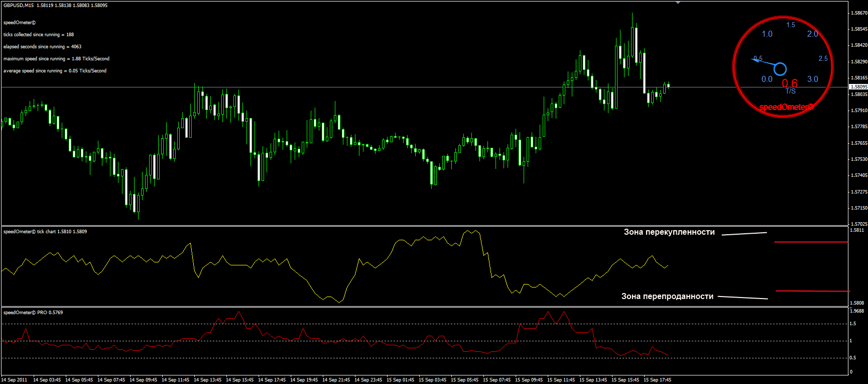Click the 1.5 level on PRO indicator scale
The image size is (868, 384).
pos(852,324)
